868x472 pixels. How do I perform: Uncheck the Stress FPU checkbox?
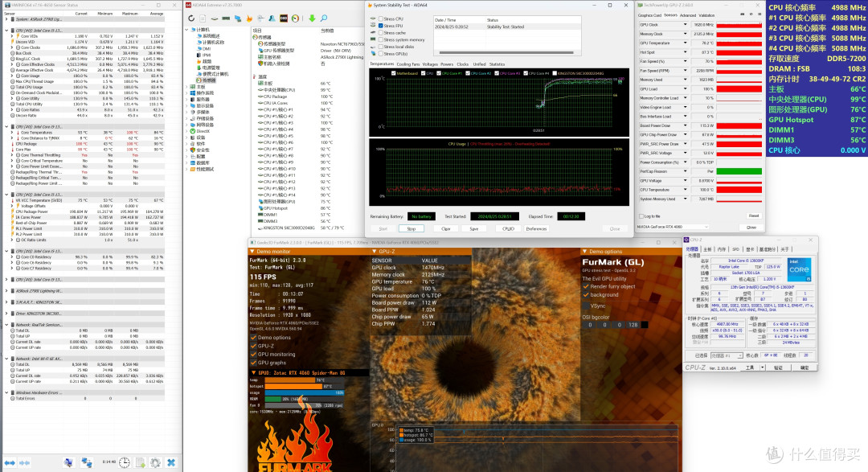tap(381, 26)
